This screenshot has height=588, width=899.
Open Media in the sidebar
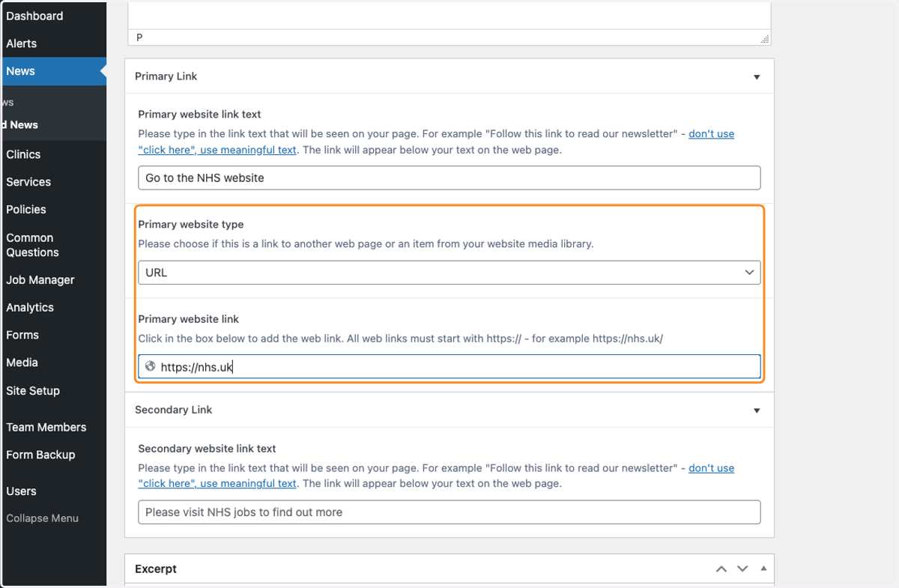tap(22, 363)
